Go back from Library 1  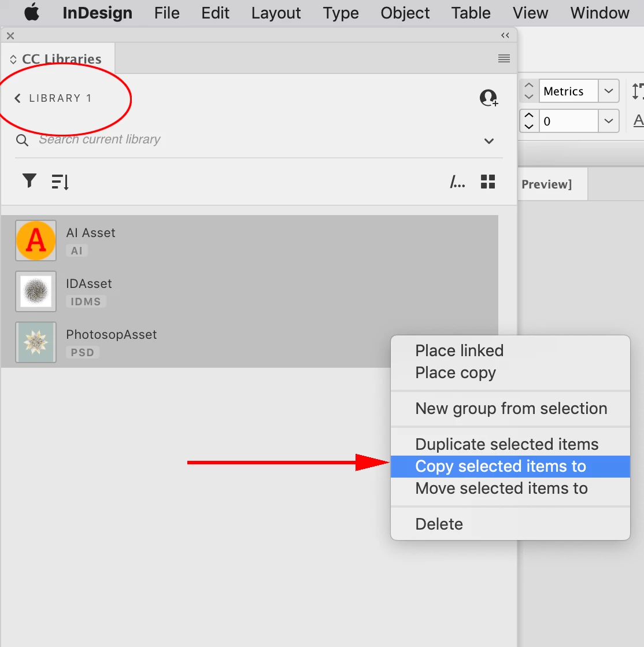point(17,98)
